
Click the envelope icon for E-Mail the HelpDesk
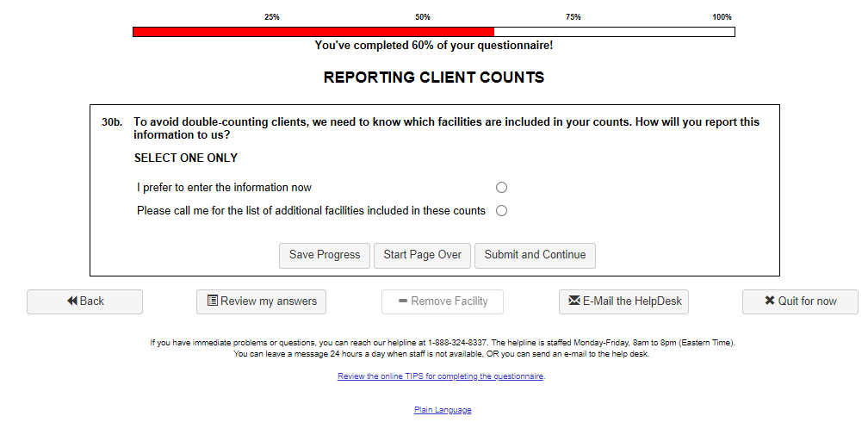[x=574, y=301]
